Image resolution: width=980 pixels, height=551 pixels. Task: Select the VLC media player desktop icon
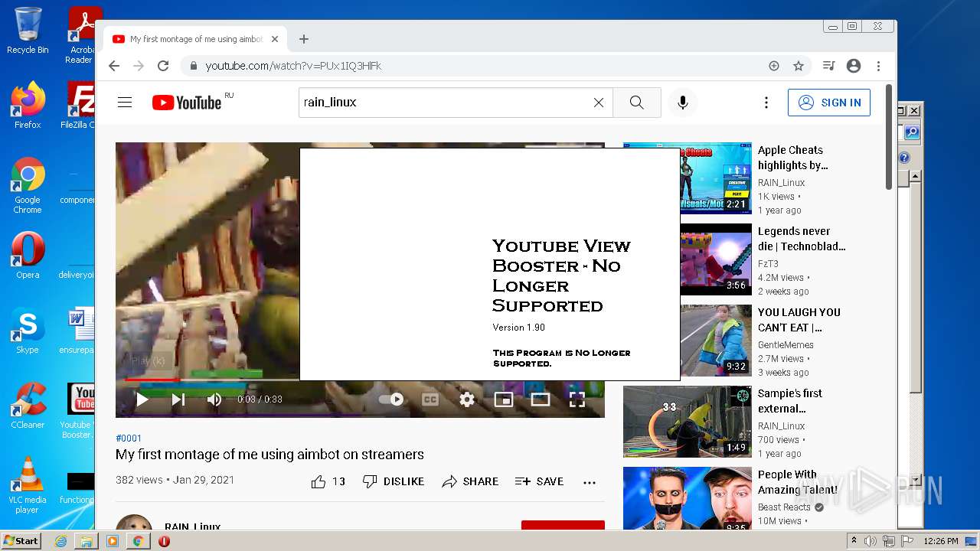[x=28, y=486]
